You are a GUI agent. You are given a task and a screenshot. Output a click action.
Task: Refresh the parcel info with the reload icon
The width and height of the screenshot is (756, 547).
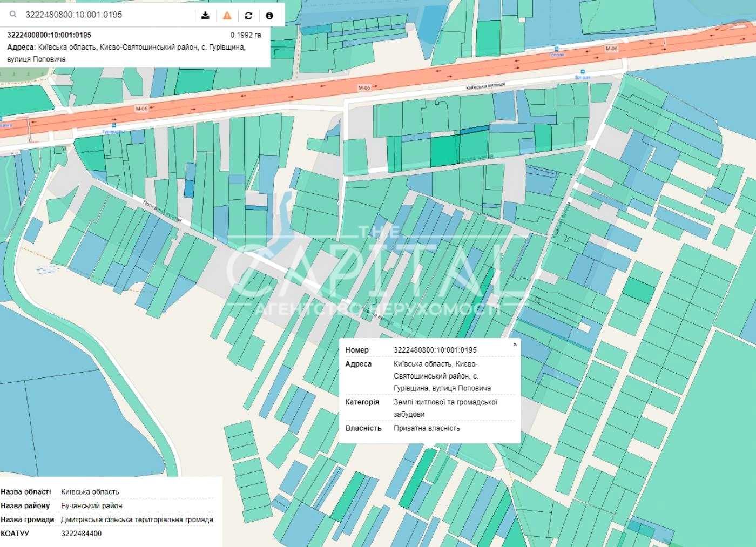tap(248, 15)
